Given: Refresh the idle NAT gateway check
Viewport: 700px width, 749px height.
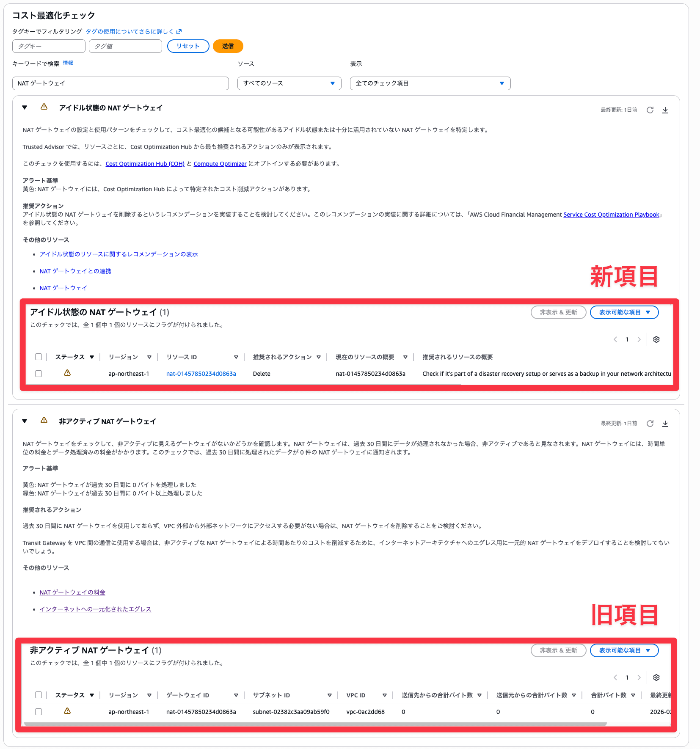Looking at the screenshot, I should coord(650,110).
